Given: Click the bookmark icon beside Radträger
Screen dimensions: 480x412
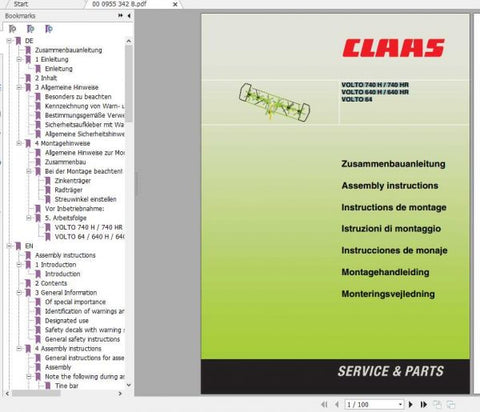Looking at the screenshot, I should coord(48,190).
